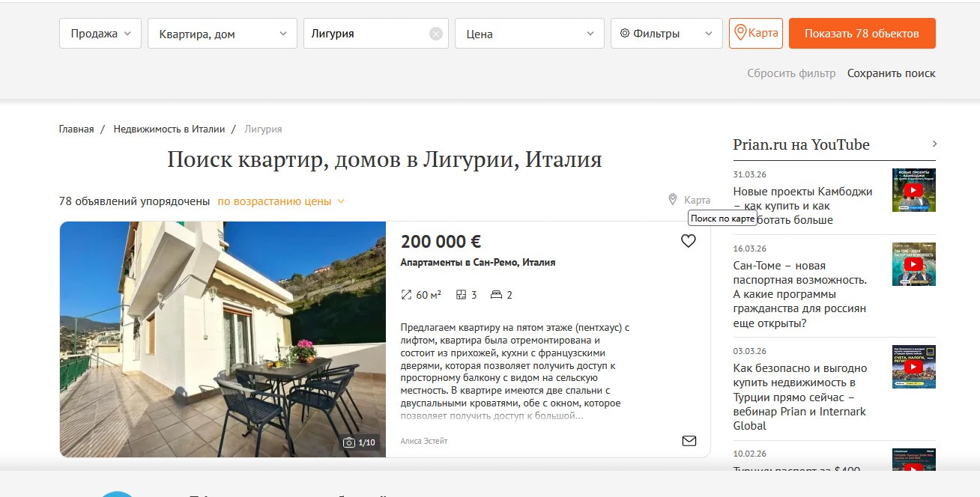Open the Квартира, дом property type dropdown

223,34
